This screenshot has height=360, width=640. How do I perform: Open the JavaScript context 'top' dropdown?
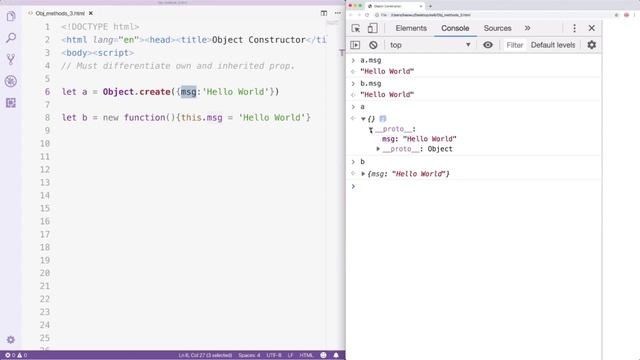pyautogui.click(x=430, y=45)
